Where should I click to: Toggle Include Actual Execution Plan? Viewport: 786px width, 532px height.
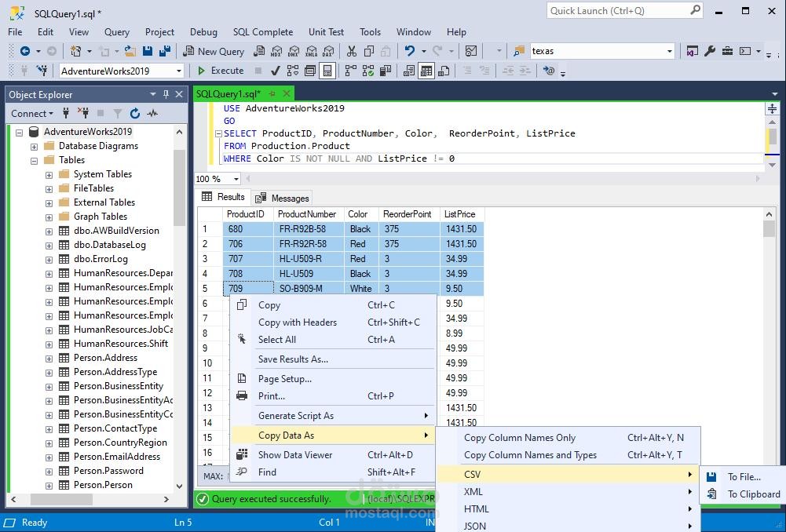[351, 71]
